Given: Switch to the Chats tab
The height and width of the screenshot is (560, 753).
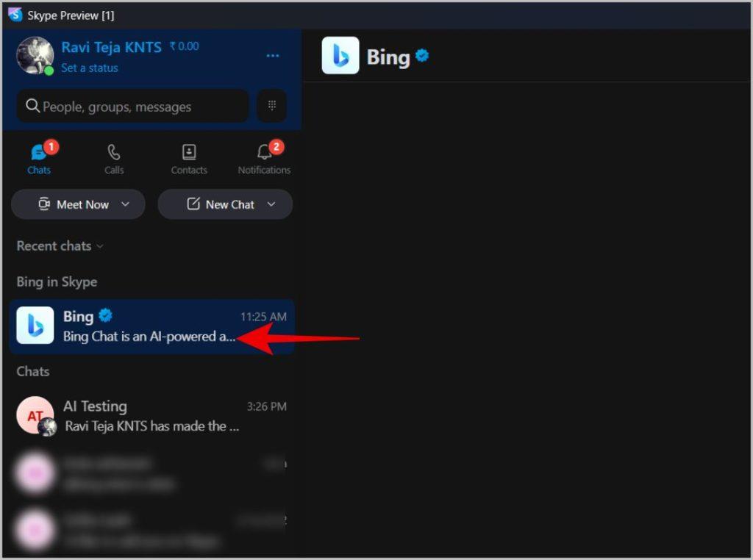Looking at the screenshot, I should pos(39,159).
